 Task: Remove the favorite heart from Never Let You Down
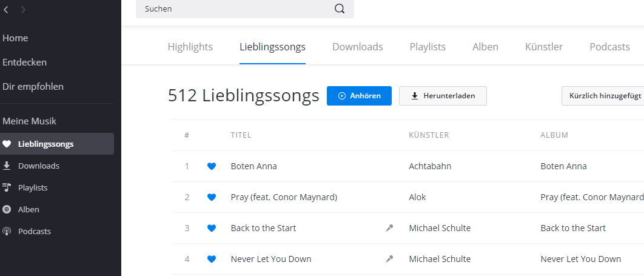(x=212, y=259)
